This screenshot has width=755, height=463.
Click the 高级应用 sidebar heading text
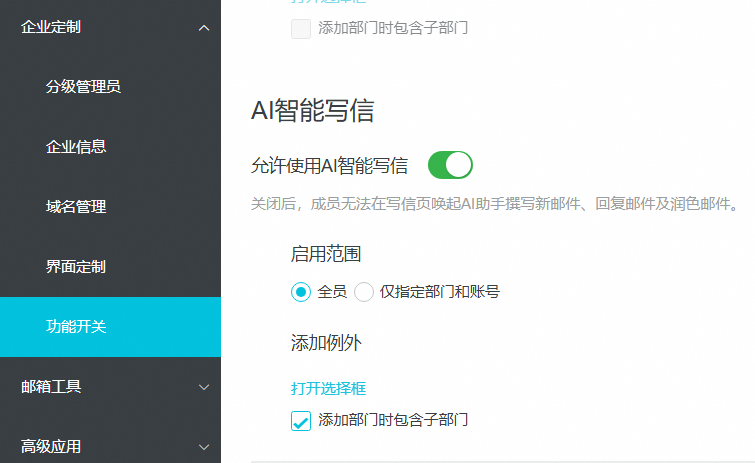pyautogui.click(x=51, y=447)
